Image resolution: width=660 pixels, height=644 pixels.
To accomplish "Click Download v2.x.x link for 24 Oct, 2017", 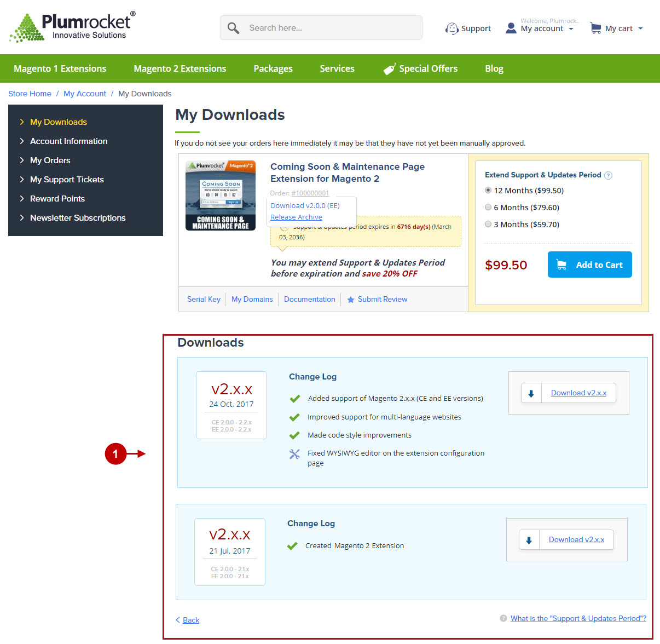I will 578,393.
